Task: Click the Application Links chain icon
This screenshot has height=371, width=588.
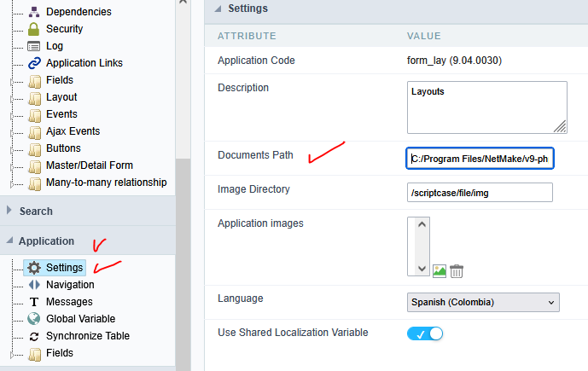Action: point(34,63)
